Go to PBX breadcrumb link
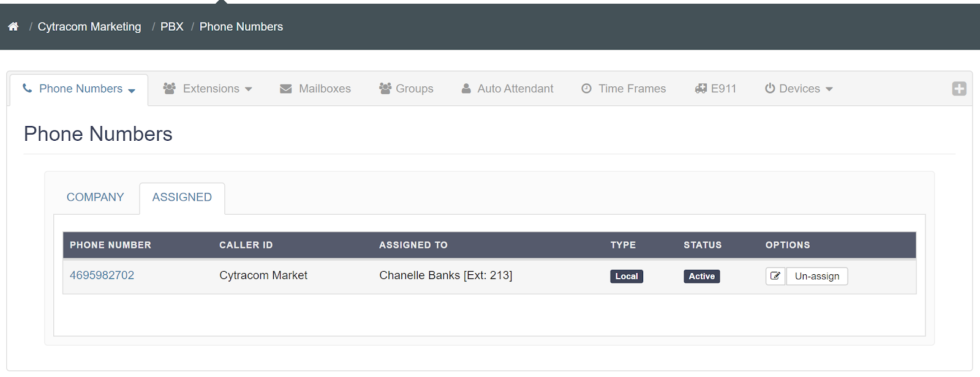This screenshot has height=377, width=980. (x=172, y=27)
